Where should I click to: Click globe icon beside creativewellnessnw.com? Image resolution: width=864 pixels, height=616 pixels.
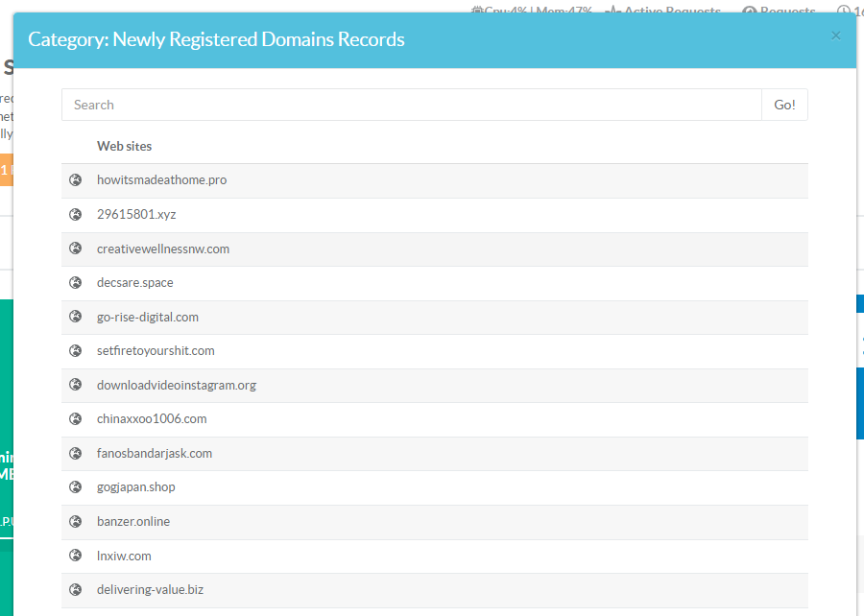[76, 249]
